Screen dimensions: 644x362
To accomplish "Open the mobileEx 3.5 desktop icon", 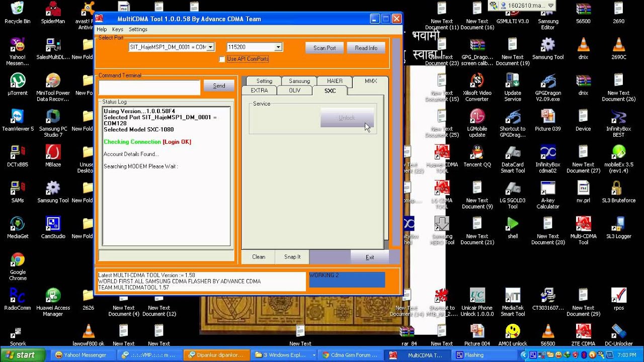I will 618,159.
